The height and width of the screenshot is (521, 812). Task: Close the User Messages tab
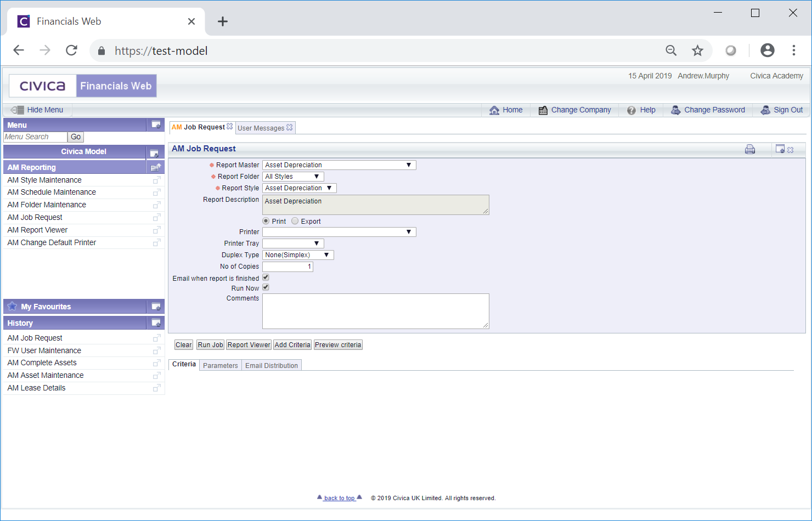[x=290, y=127]
